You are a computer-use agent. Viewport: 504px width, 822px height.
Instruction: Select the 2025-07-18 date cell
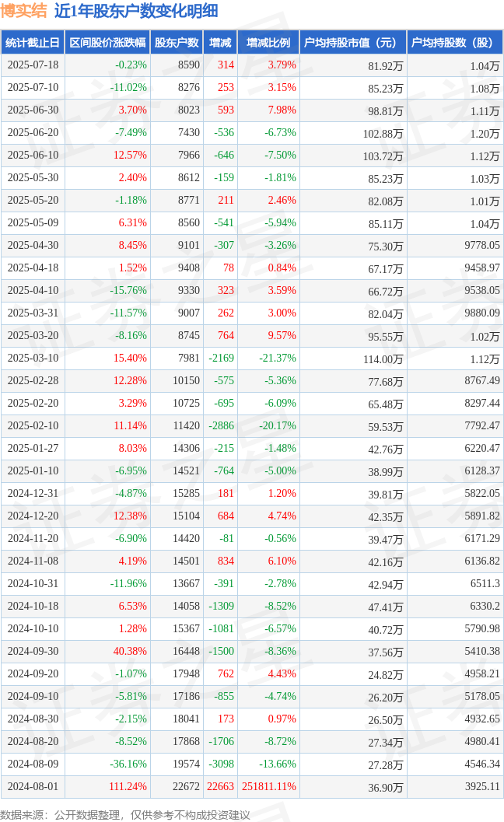tap(33, 65)
